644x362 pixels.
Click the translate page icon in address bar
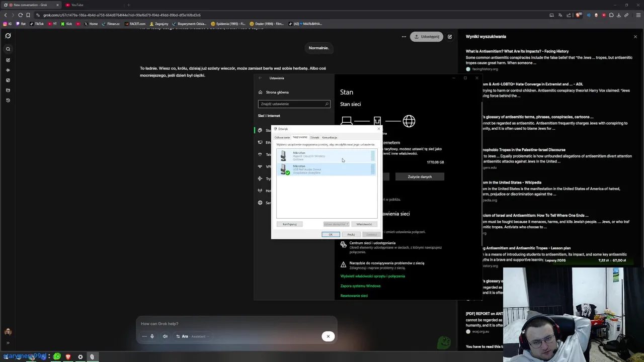(560, 15)
